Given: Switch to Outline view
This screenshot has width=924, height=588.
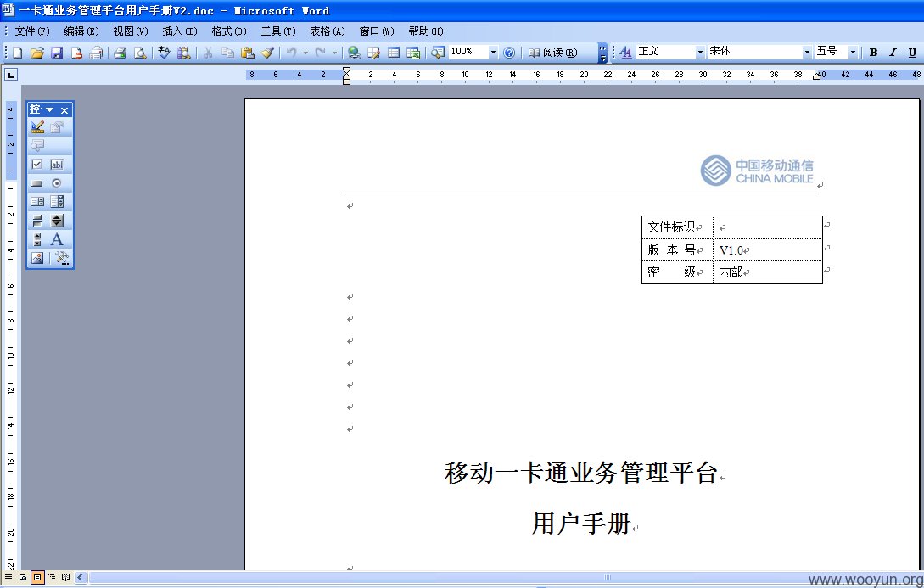Looking at the screenshot, I should click(51, 578).
